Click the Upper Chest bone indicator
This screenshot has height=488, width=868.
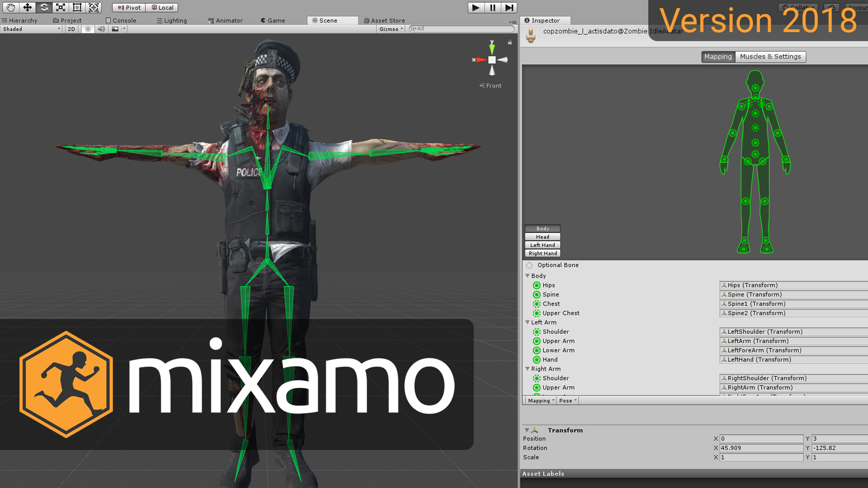[537, 313]
